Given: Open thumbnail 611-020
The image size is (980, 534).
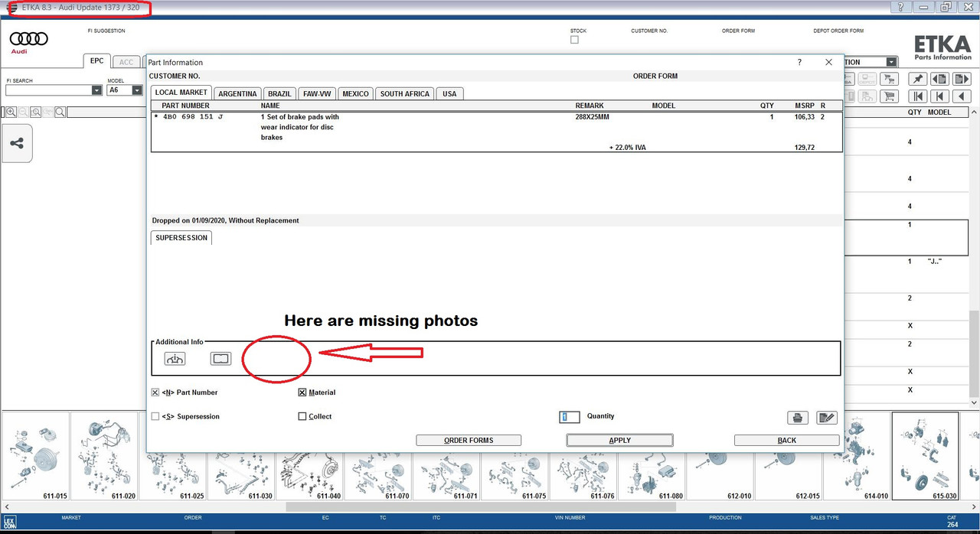Looking at the screenshot, I should [103, 457].
